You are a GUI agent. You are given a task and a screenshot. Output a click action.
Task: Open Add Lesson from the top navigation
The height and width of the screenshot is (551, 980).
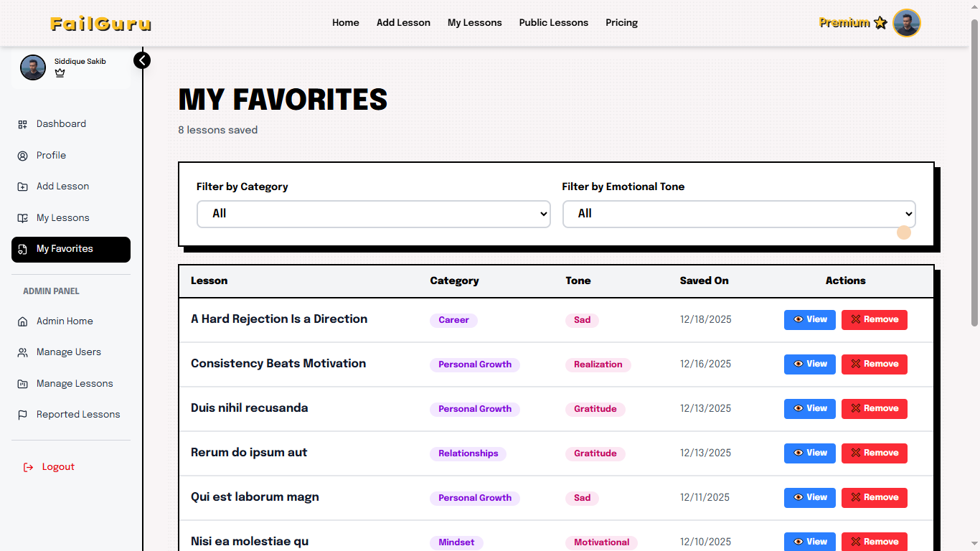pyautogui.click(x=403, y=23)
